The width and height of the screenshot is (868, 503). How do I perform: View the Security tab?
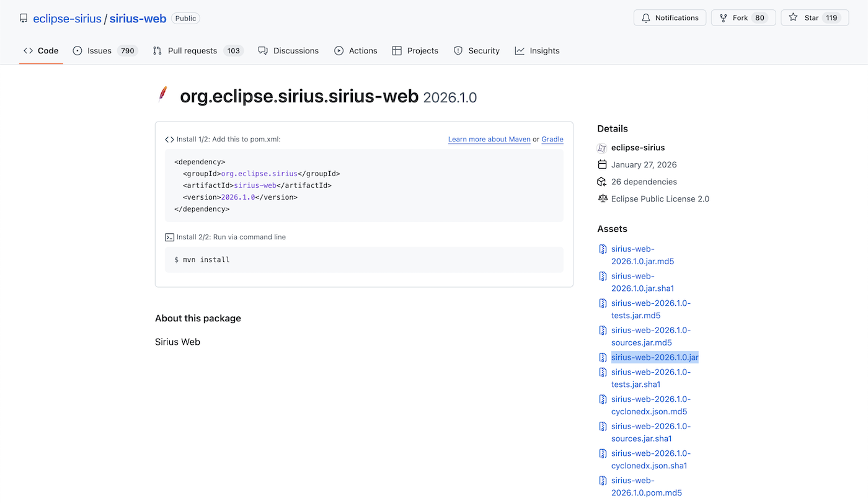(477, 51)
